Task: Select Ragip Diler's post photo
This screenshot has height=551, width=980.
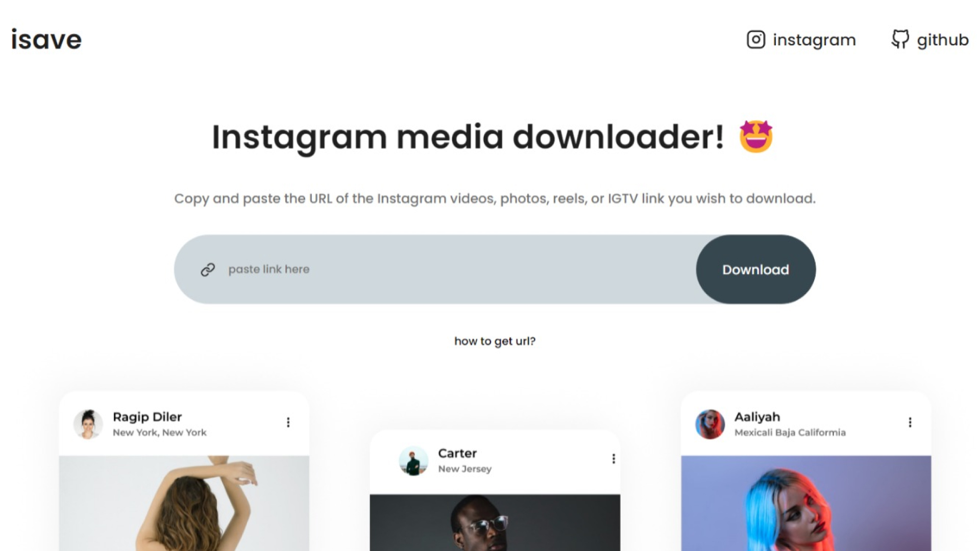Action: tap(184, 503)
